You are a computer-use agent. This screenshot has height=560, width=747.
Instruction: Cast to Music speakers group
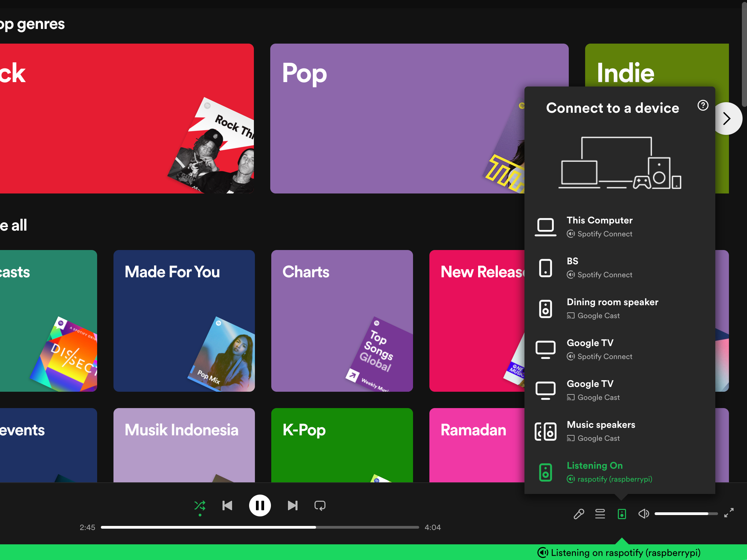click(x=620, y=431)
